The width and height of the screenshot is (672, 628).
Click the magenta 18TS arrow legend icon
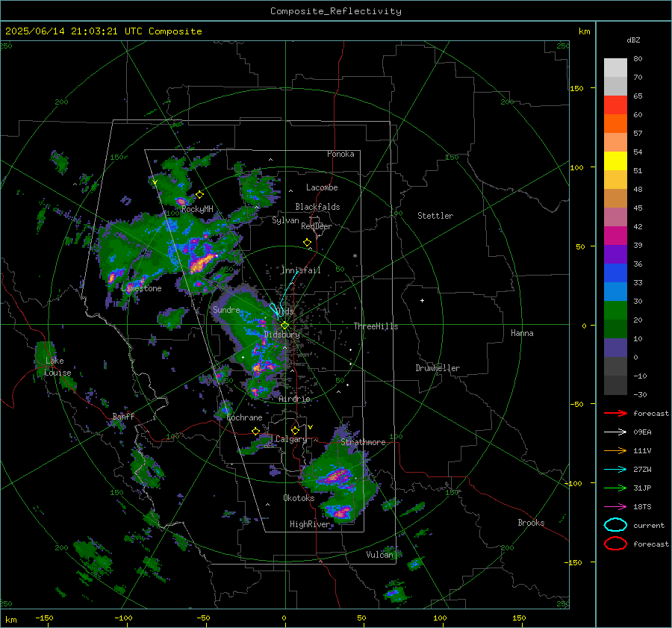click(x=615, y=507)
